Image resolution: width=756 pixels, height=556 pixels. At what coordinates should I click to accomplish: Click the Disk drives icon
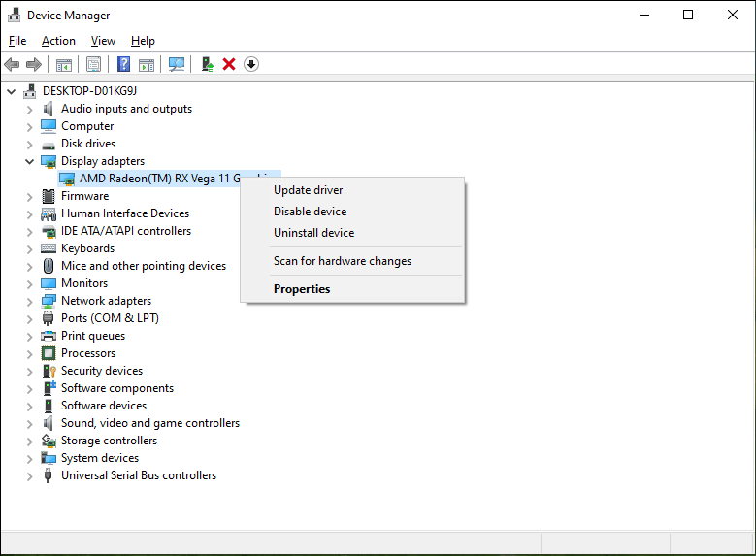(49, 146)
